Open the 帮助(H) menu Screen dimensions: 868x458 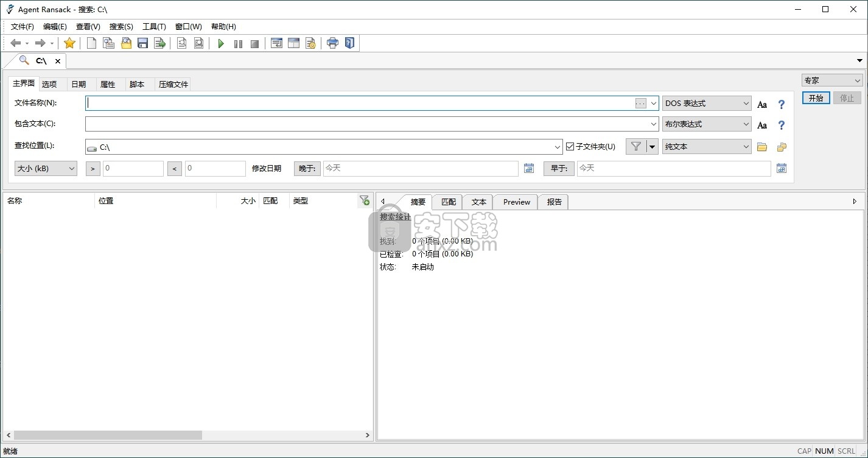tap(223, 27)
